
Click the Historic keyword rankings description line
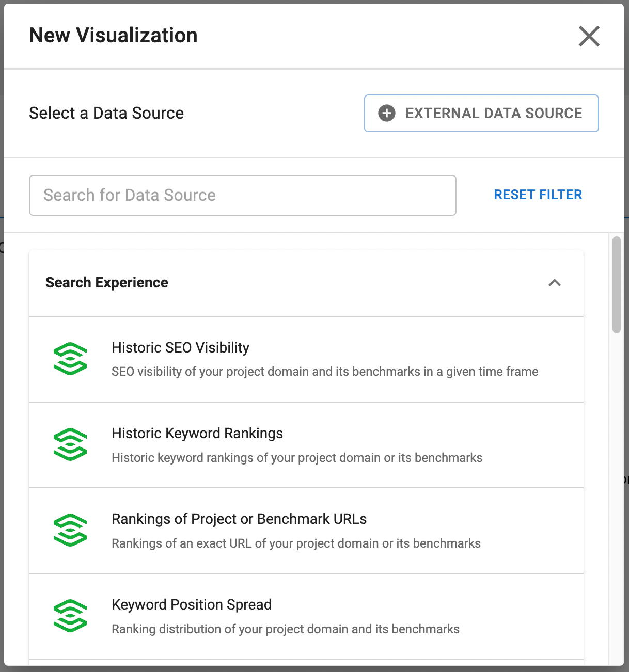click(x=297, y=458)
